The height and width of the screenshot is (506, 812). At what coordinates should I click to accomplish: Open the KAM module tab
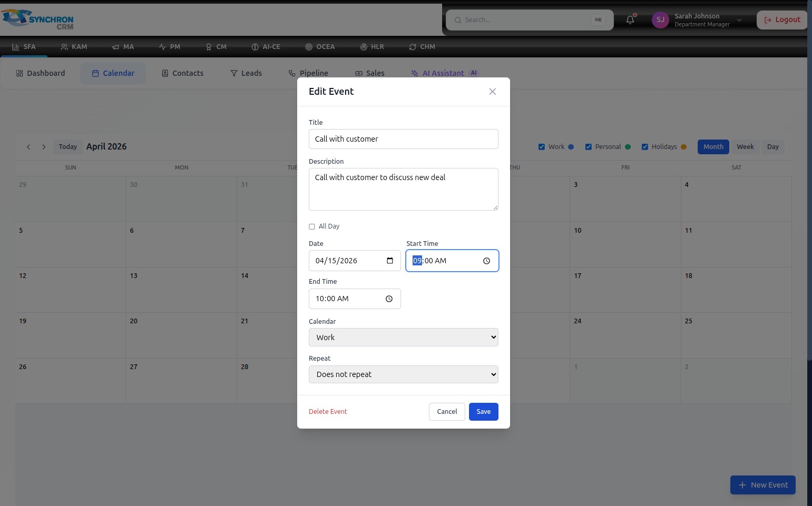coord(74,47)
